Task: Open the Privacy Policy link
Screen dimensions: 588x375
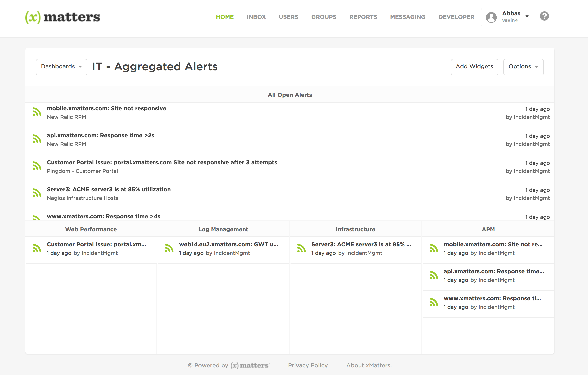Action: tap(308, 365)
